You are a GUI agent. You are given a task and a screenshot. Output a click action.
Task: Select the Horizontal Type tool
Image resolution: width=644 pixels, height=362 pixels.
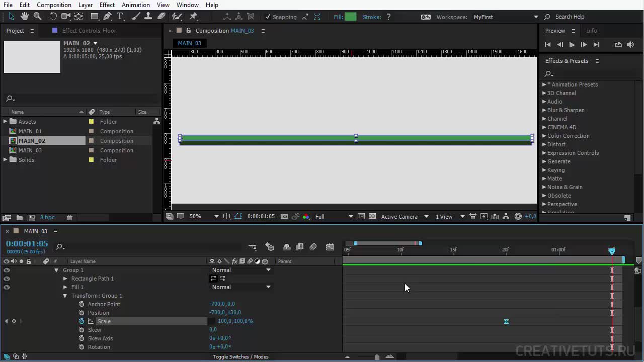tap(120, 17)
